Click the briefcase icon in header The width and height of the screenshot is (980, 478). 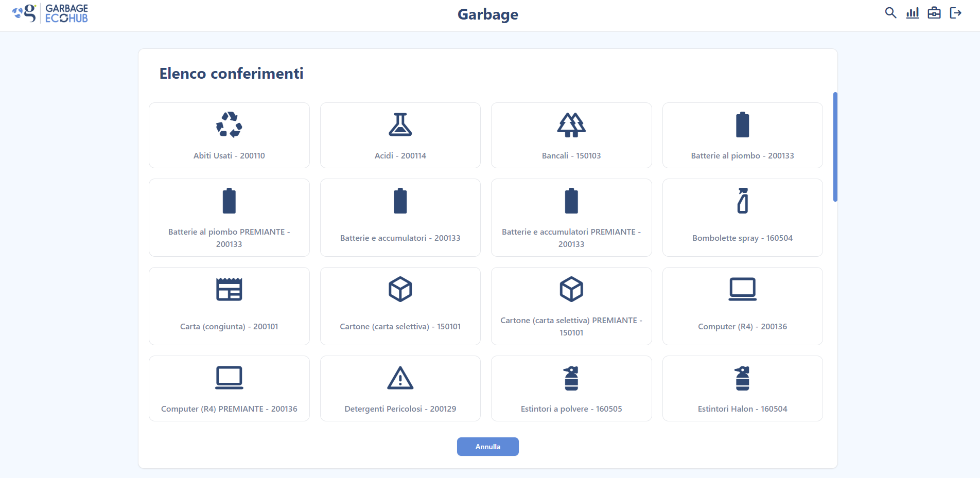pos(934,13)
